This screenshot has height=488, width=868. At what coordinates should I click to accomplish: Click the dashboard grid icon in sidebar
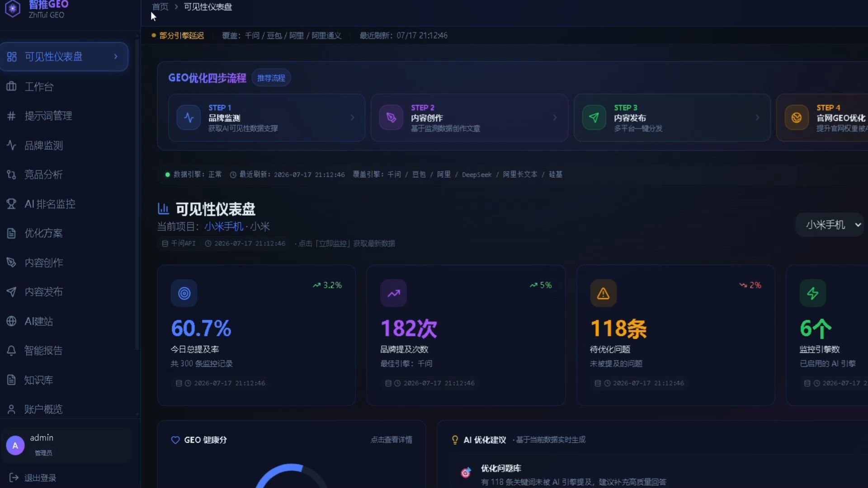pos(12,56)
